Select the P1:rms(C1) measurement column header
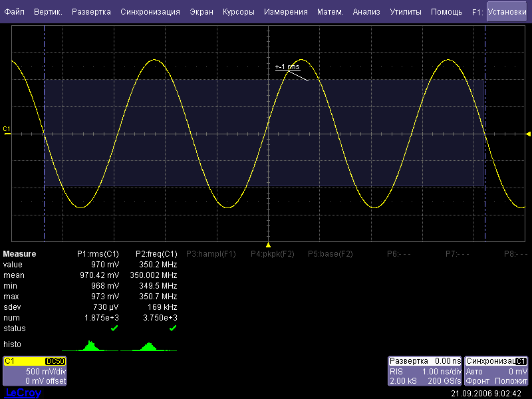532x399 pixels. pyautogui.click(x=98, y=254)
